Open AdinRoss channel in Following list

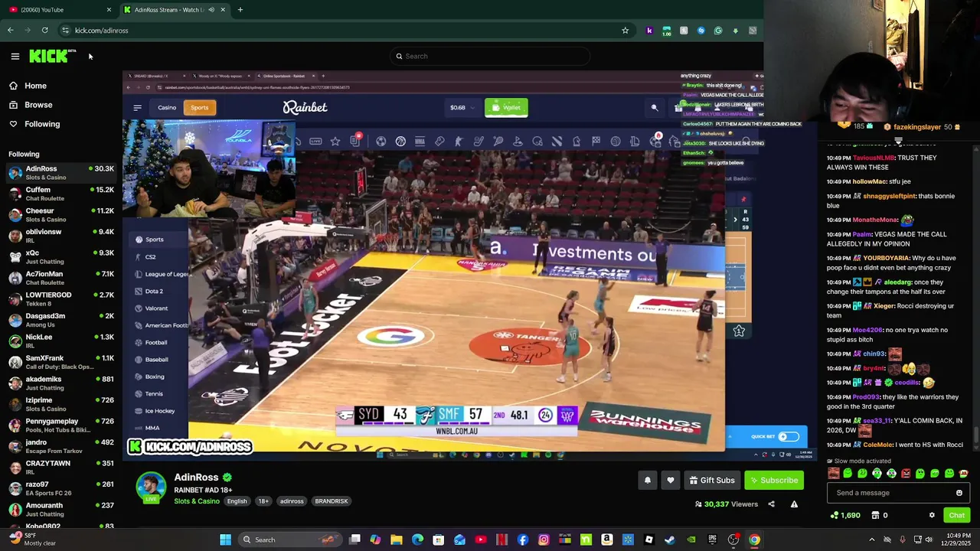pos(61,173)
